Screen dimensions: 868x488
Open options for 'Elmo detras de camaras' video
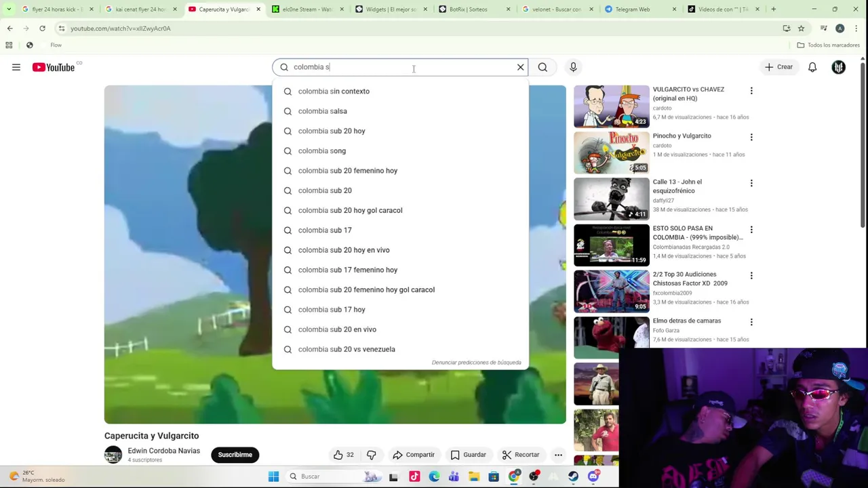click(751, 322)
